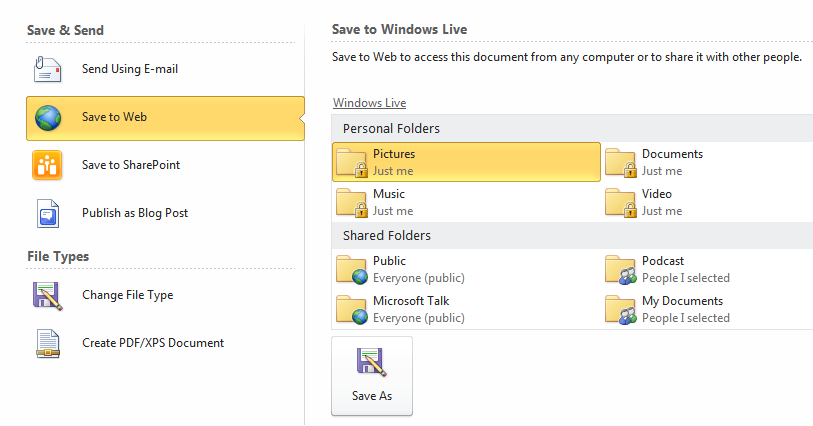Select the Microsoft Talk public folder
The width and height of the screenshot is (813, 426).
466,309
